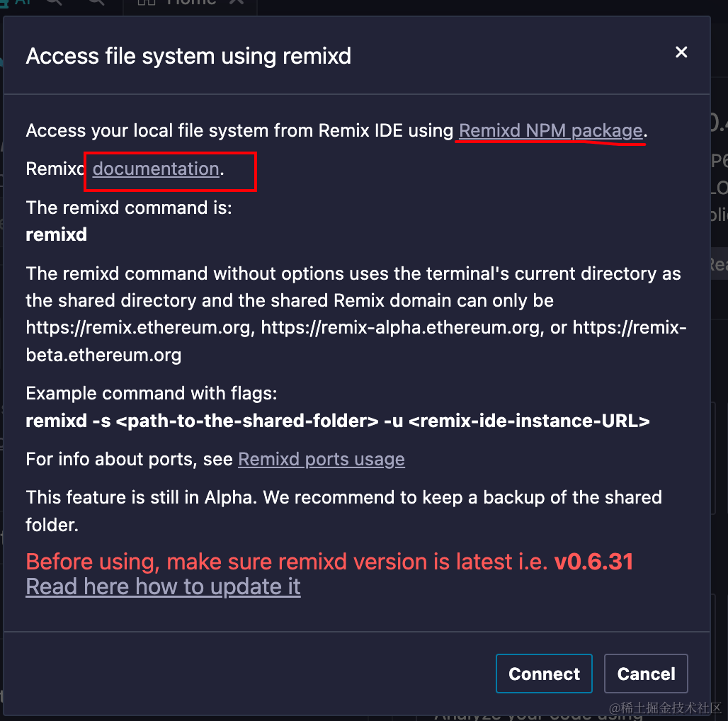Switch to the Home tab
This screenshot has height=721, width=728.
point(190,3)
